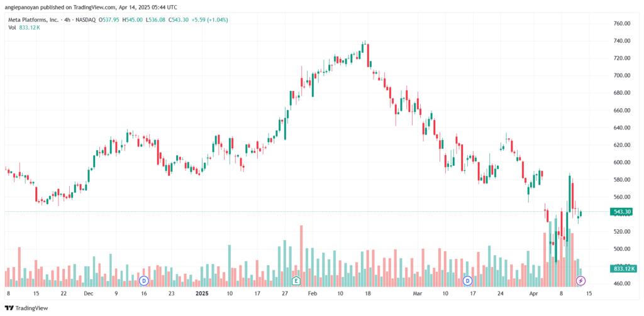The height and width of the screenshot is (316, 644).
Task: Click the 2025 label on time axis
Action: 203,294
